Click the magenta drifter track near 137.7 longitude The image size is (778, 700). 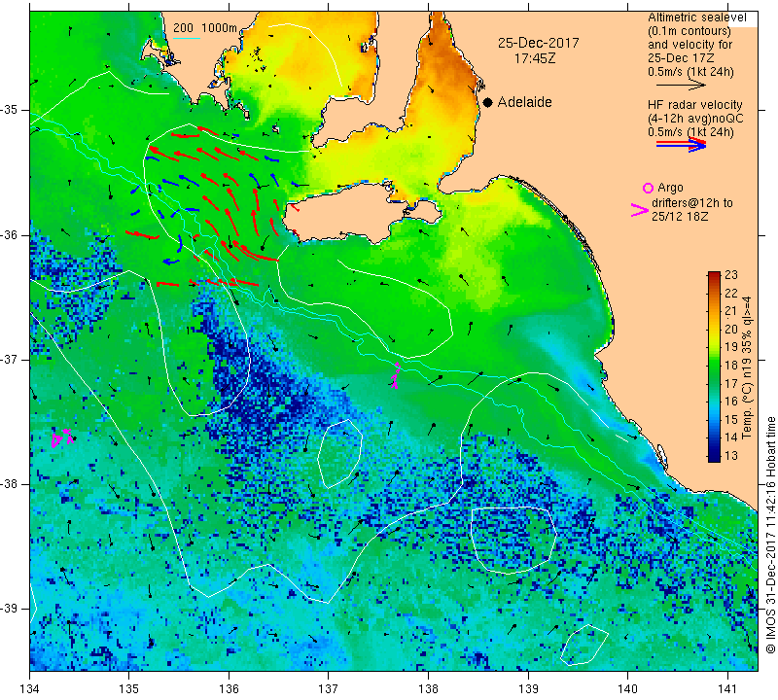click(396, 375)
